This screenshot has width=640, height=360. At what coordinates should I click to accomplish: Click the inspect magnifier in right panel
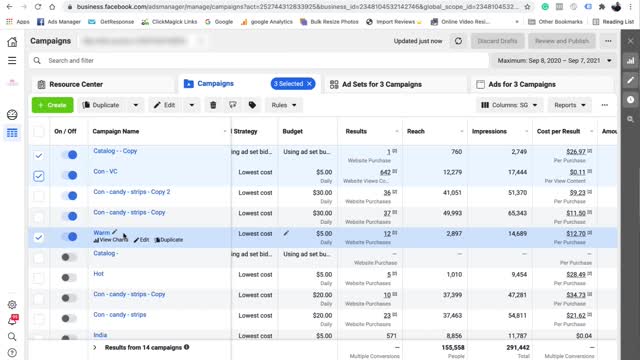(x=631, y=119)
